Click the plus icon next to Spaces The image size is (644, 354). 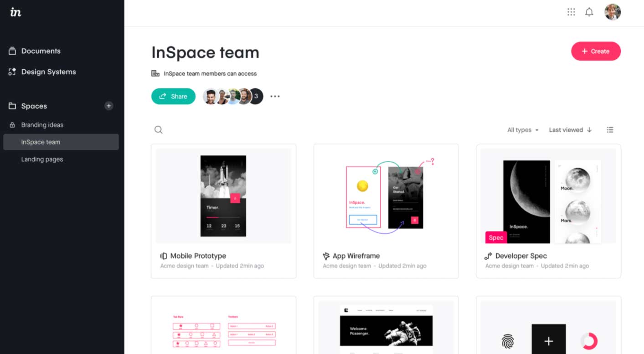[109, 106]
